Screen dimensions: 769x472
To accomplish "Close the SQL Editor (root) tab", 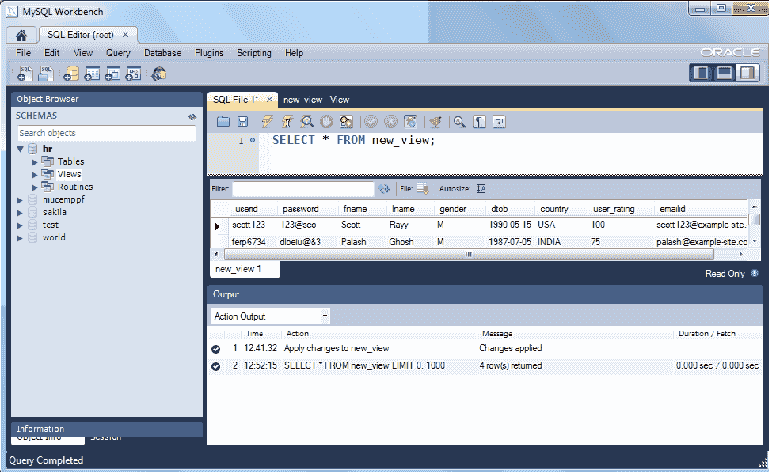I will coord(126,34).
